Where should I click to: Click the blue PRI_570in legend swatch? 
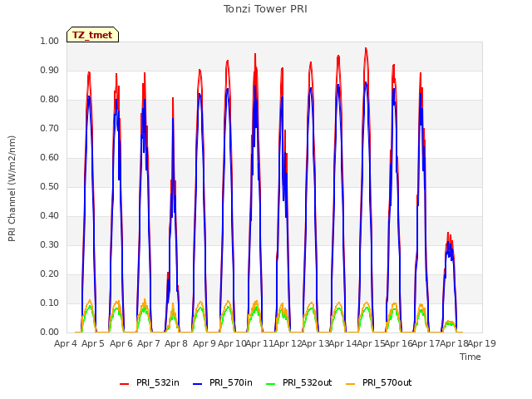pos(198,383)
